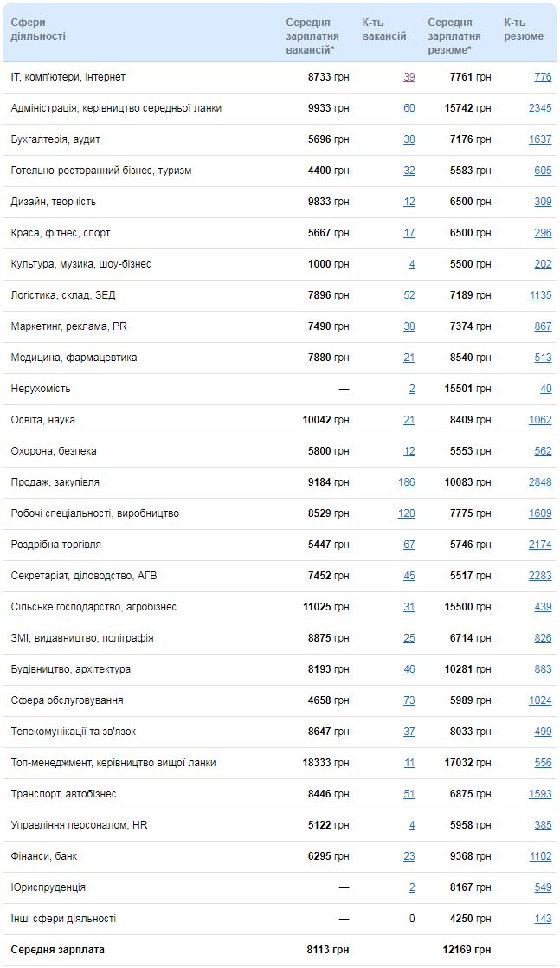View 1637 resumes for Бухгалтерія, аудит
The width and height of the screenshot is (560, 968).
540,139
